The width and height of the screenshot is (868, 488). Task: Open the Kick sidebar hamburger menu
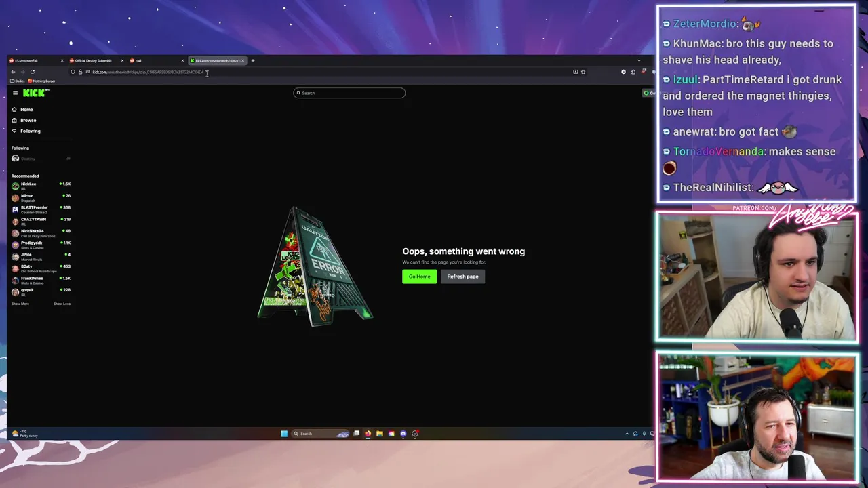coord(15,93)
